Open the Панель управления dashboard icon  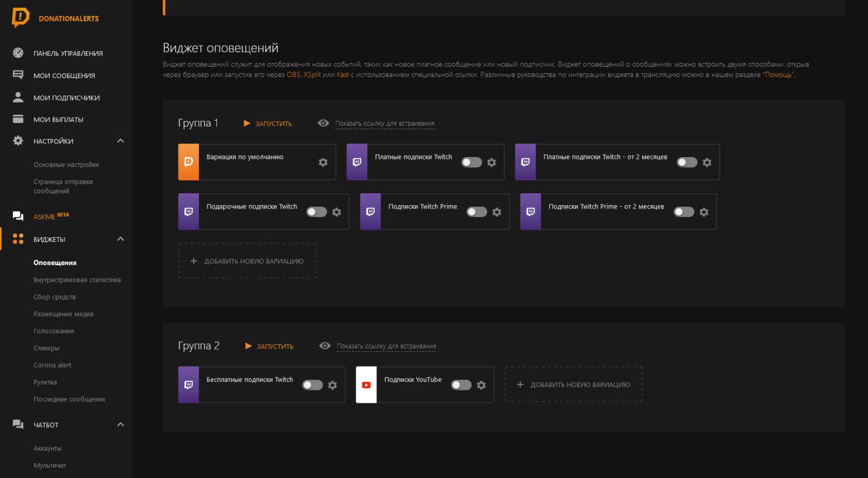(x=18, y=53)
